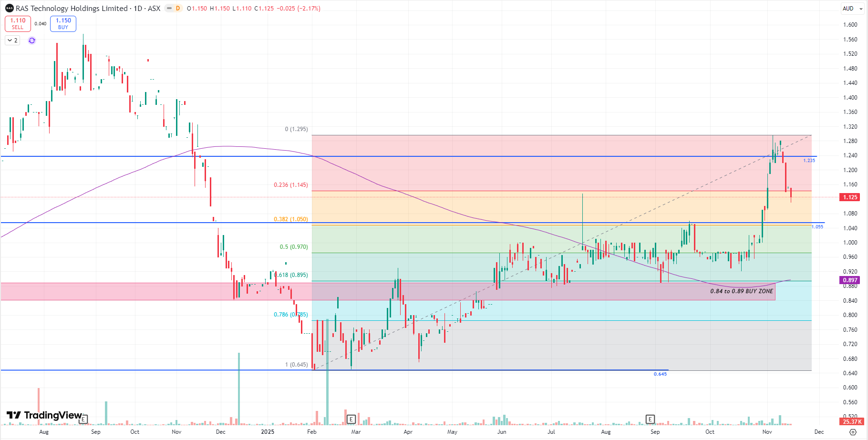Select the purple moving average value label 0.897
Image resolution: width=868 pixels, height=440 pixels.
tap(850, 280)
